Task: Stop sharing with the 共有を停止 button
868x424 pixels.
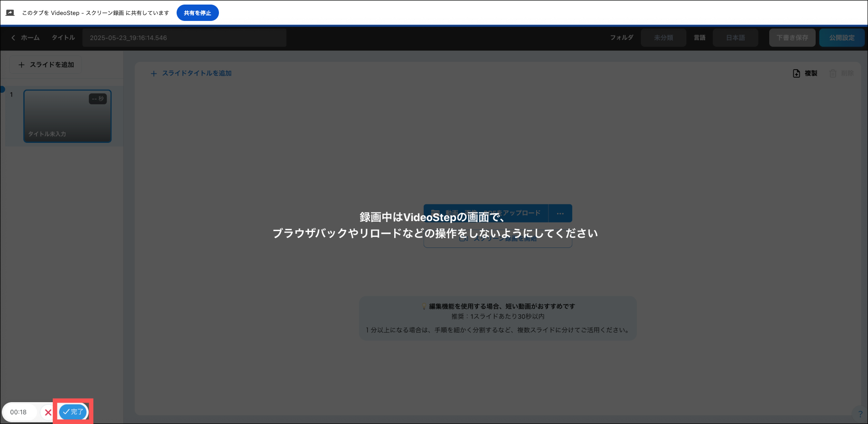Action: (198, 13)
